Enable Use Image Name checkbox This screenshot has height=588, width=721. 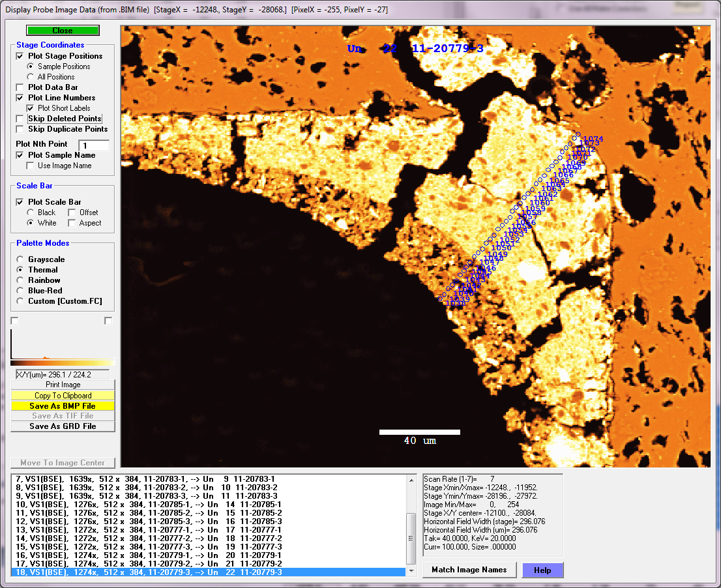(x=30, y=166)
